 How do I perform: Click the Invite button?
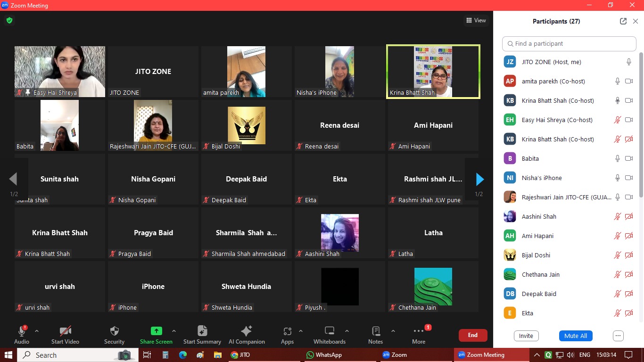click(526, 336)
